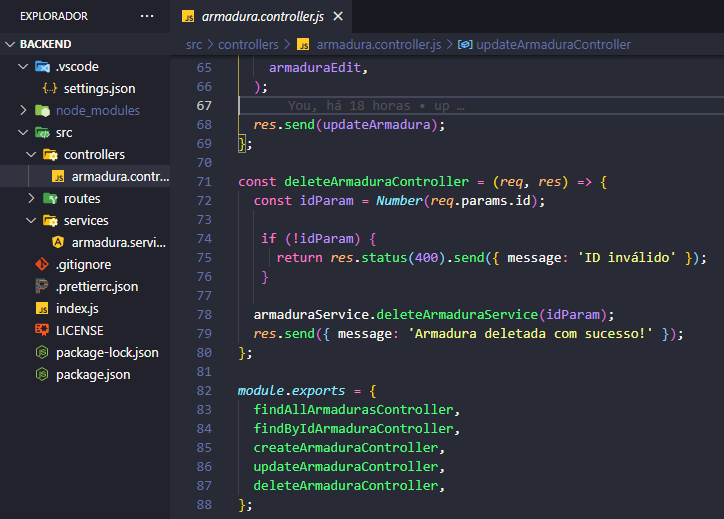Click the armadura.controller.js breadcrumb
The image size is (724, 519).
point(379,44)
